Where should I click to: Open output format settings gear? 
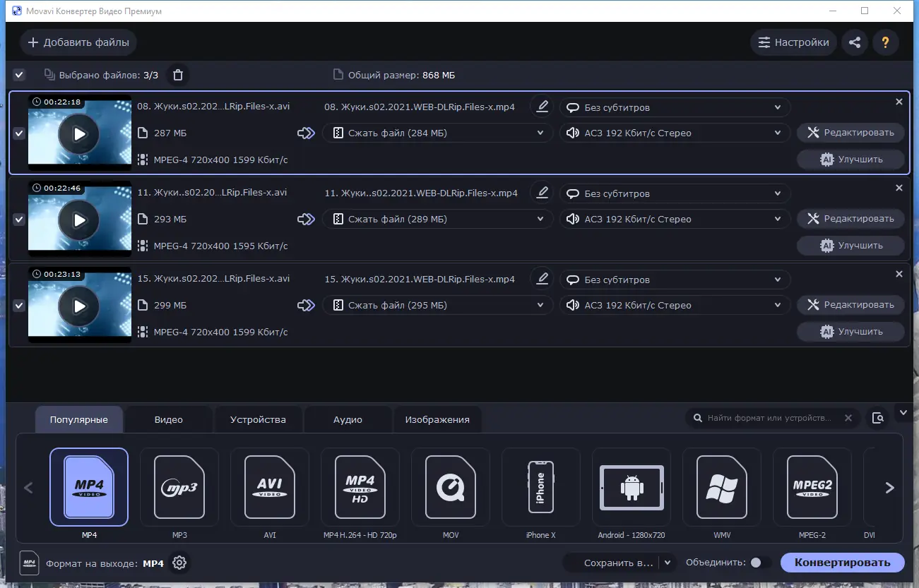pos(179,563)
